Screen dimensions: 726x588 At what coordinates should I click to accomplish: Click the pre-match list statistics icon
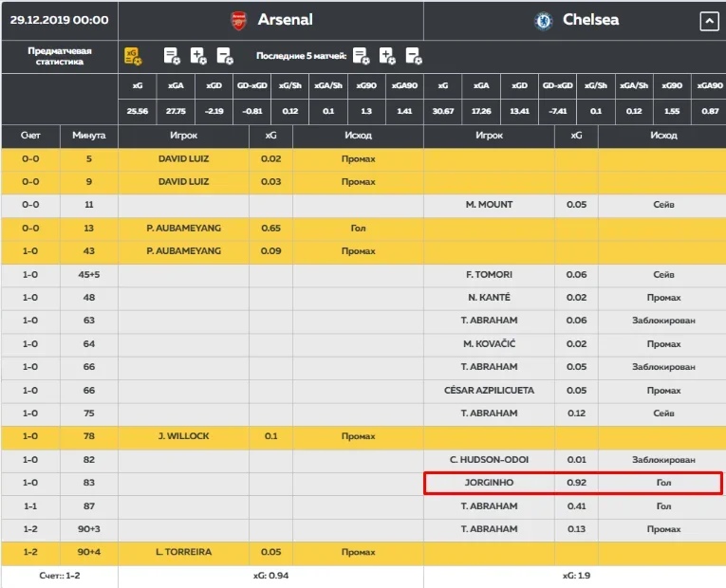point(172,56)
